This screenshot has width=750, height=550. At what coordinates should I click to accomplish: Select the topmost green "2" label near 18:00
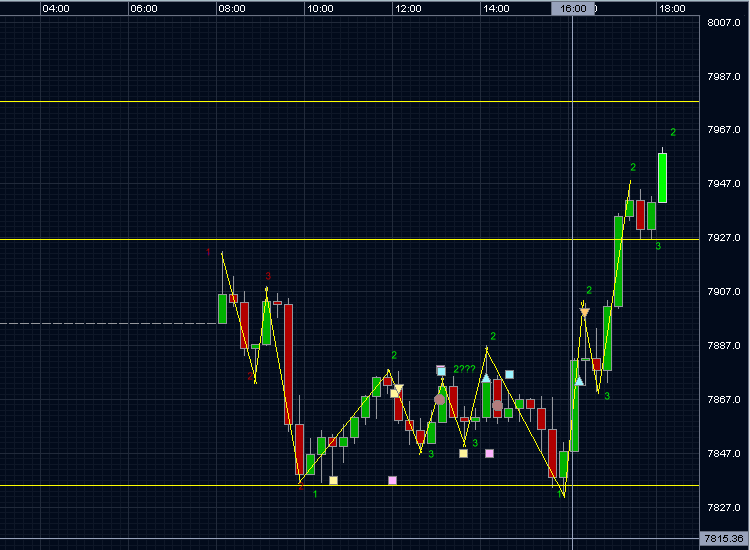pyautogui.click(x=673, y=132)
